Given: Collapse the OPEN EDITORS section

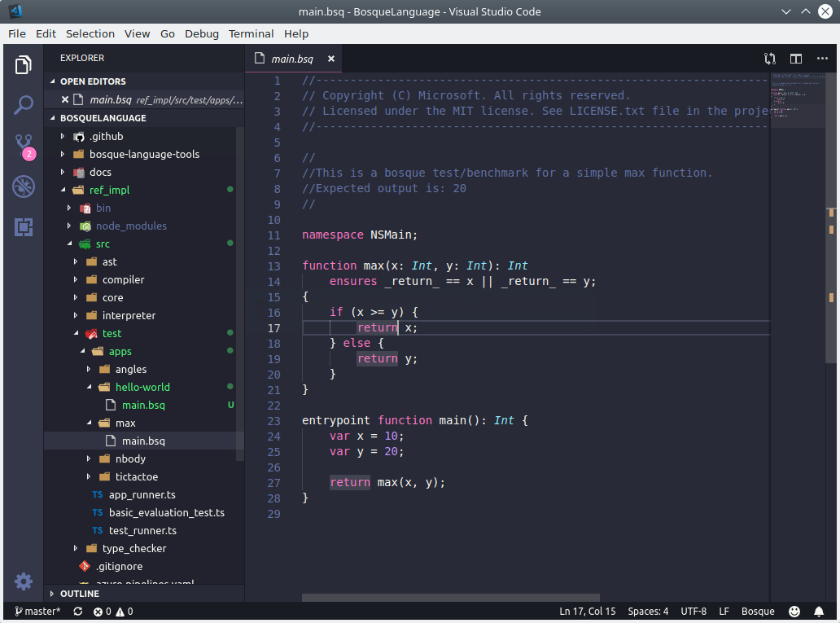Looking at the screenshot, I should point(92,81).
